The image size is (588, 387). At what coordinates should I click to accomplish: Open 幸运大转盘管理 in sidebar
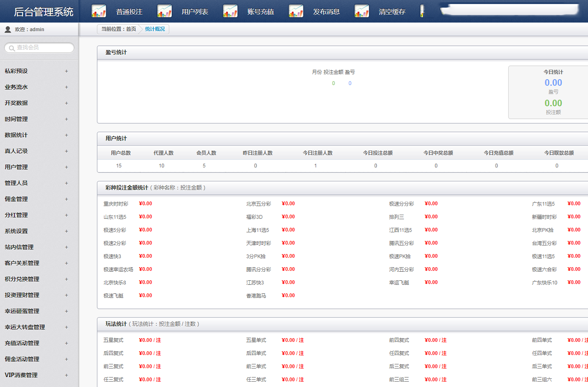(25, 327)
